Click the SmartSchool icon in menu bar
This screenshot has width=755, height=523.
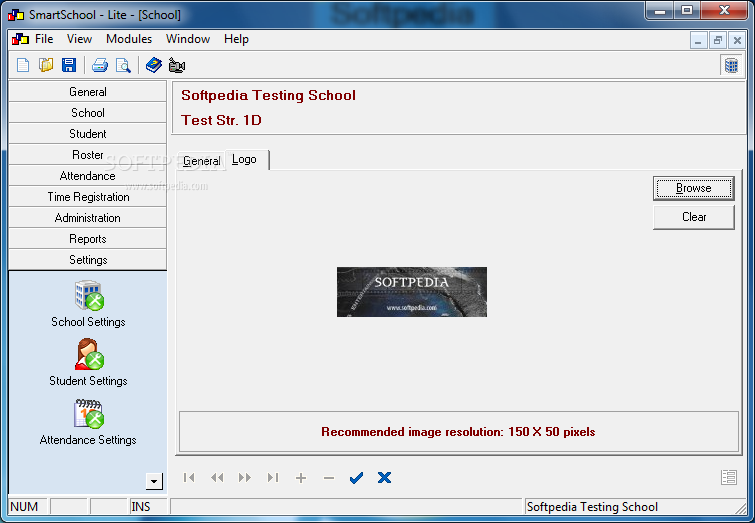tap(20, 39)
